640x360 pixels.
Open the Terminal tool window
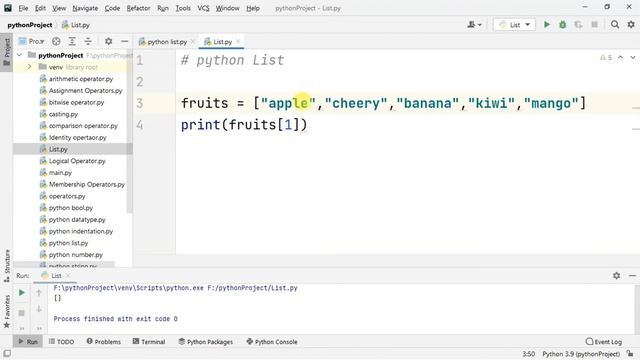[149, 342]
